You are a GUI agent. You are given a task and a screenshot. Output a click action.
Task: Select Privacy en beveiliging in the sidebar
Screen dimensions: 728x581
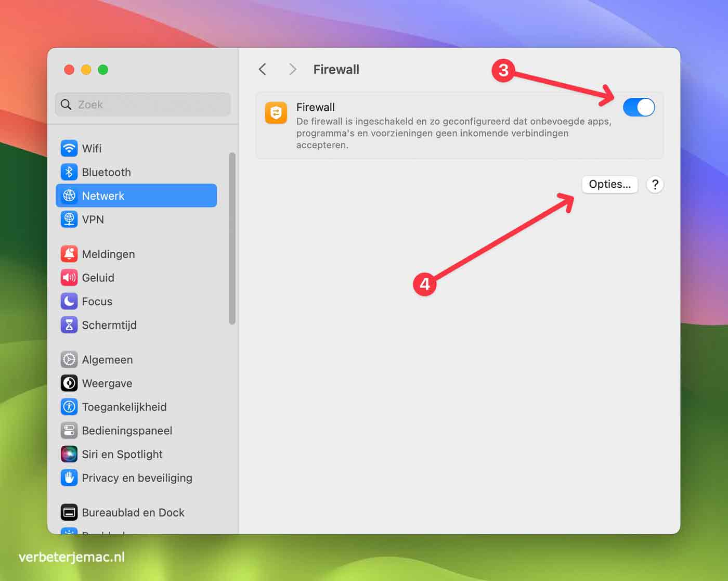point(69,477)
